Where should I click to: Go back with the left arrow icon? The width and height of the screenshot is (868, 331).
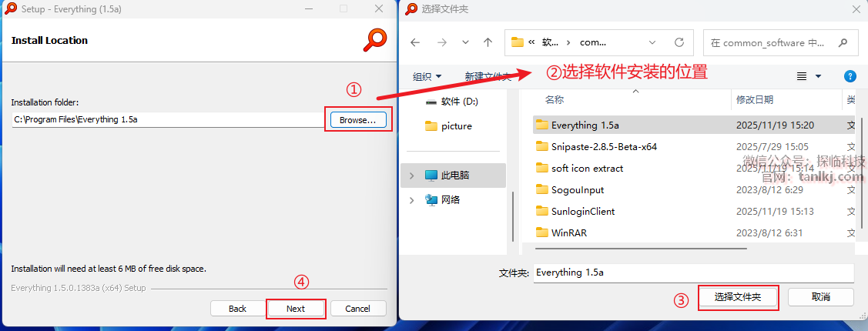pyautogui.click(x=414, y=42)
